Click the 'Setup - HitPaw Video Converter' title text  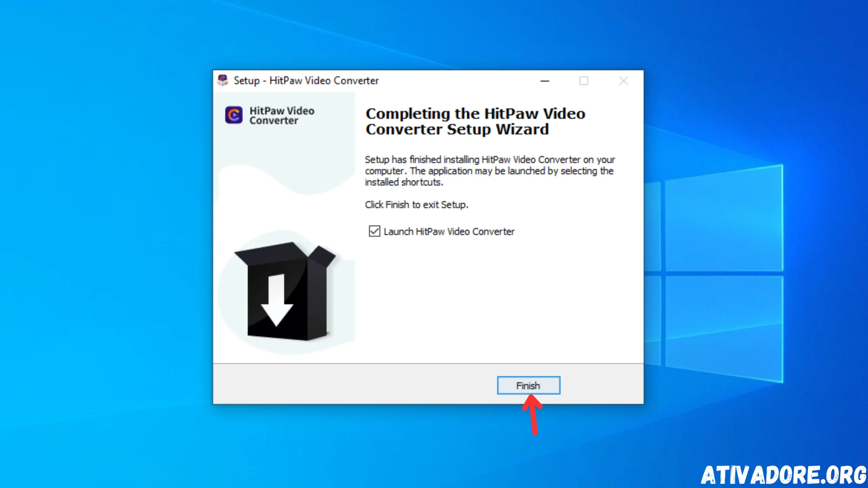[x=306, y=81]
